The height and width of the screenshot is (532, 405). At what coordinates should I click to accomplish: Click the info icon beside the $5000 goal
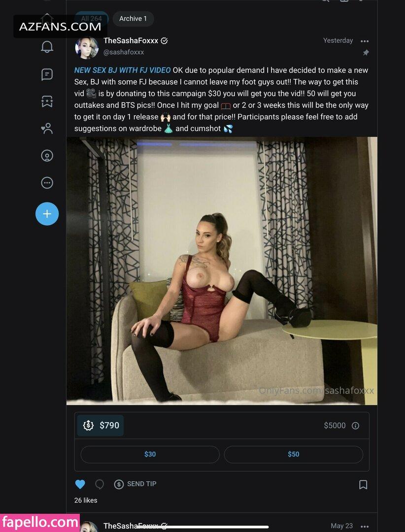[355, 426]
